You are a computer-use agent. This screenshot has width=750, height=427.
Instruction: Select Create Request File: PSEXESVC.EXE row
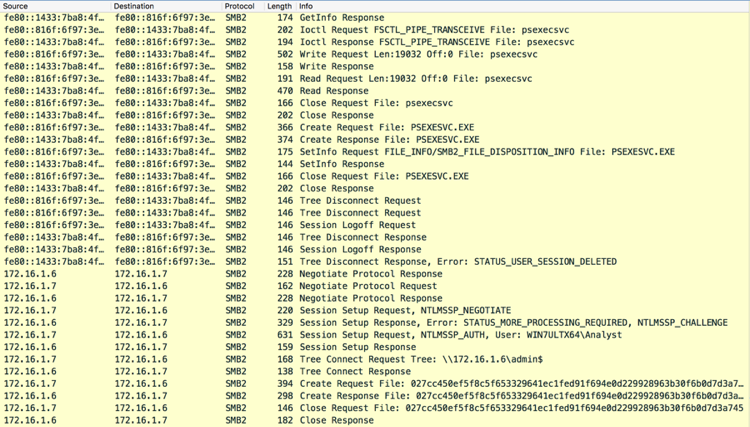(x=375, y=127)
